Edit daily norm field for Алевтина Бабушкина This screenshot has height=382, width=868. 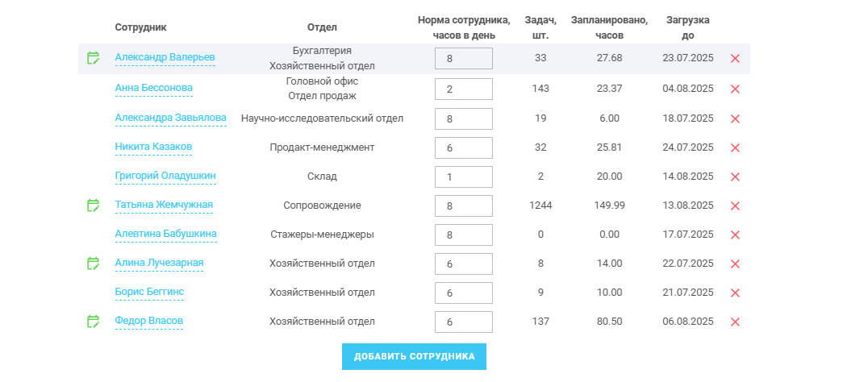tap(464, 235)
